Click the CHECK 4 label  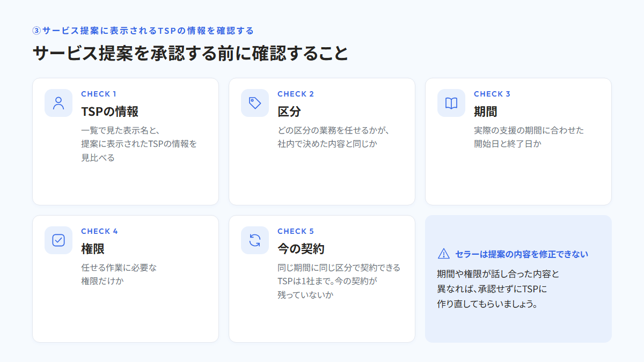(99, 231)
